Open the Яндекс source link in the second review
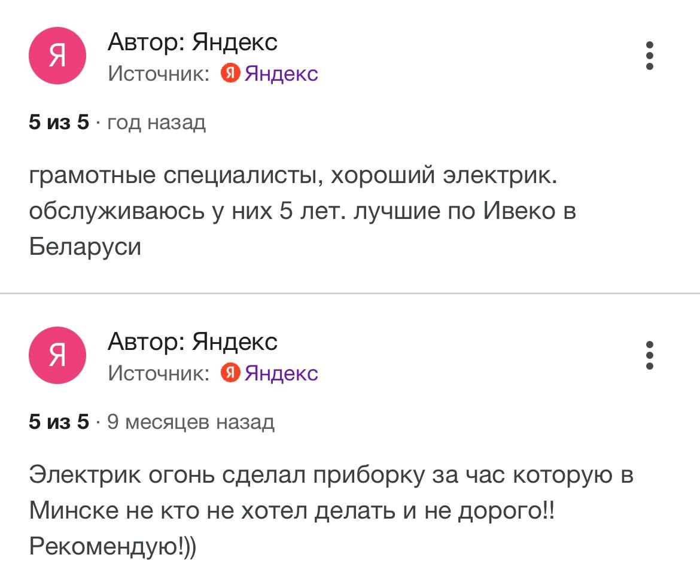 [282, 373]
